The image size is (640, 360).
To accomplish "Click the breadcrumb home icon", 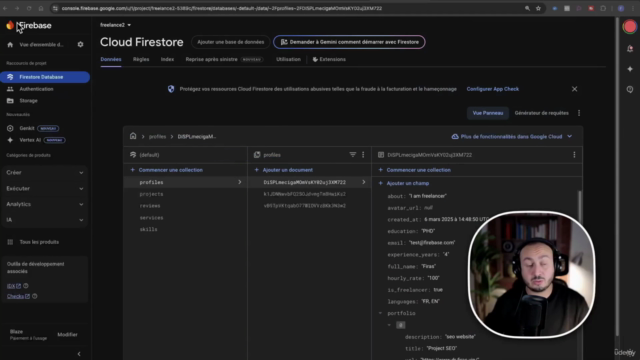I will coord(133,136).
